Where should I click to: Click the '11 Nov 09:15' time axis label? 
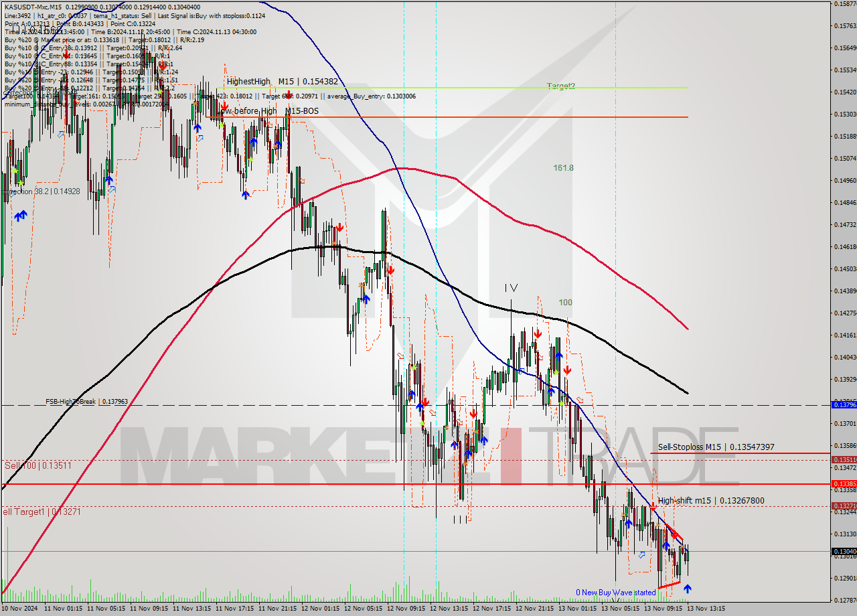[151, 609]
